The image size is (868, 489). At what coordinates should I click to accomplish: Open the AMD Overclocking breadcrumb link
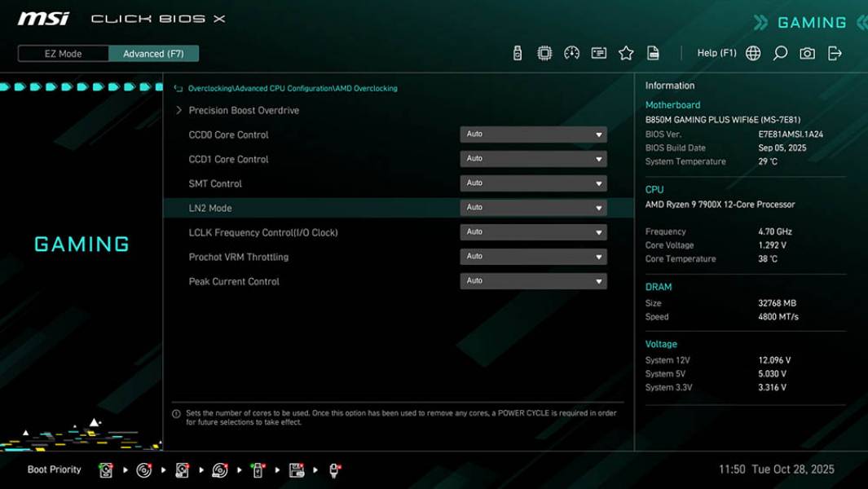[x=364, y=88]
